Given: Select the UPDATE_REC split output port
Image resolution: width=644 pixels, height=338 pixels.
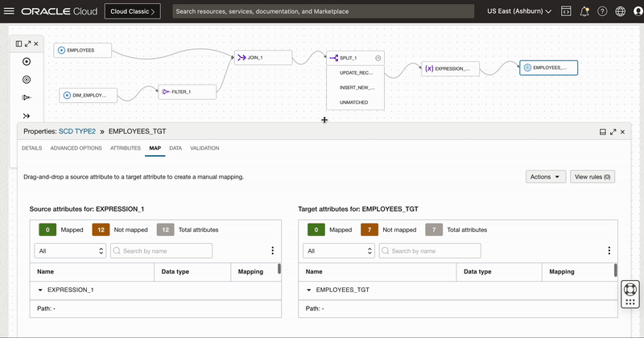Looking at the screenshot, I should (355, 72).
